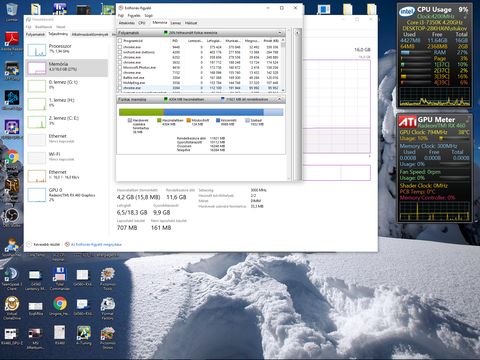480x360 pixels.
Task: Switch to the Hálózat tab
Action: click(191, 23)
